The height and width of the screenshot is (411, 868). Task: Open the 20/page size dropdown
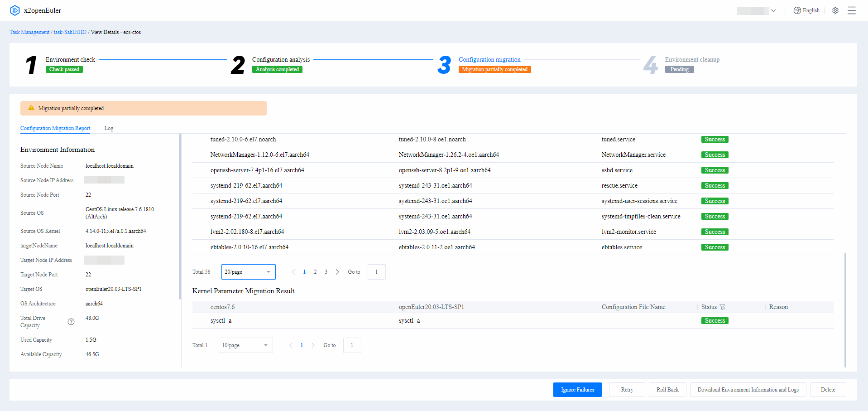(x=248, y=272)
